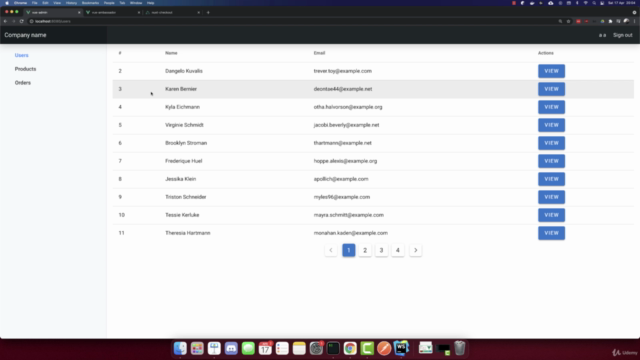Screen dimensions: 640x360
Task: Close the vue-admin tab
Action: [79, 13]
